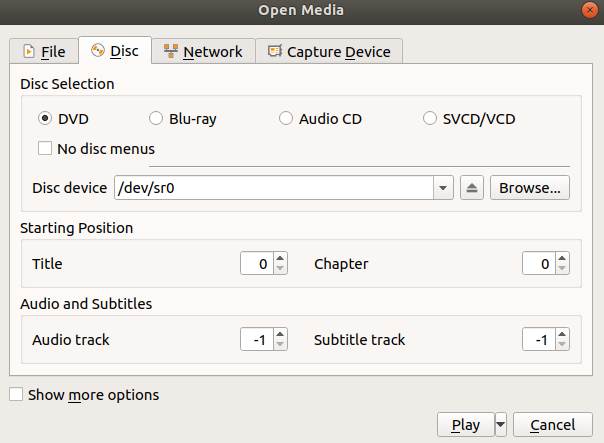Toggle Show more options checkbox
Screen dimensions: 604x443
pos(16,395)
